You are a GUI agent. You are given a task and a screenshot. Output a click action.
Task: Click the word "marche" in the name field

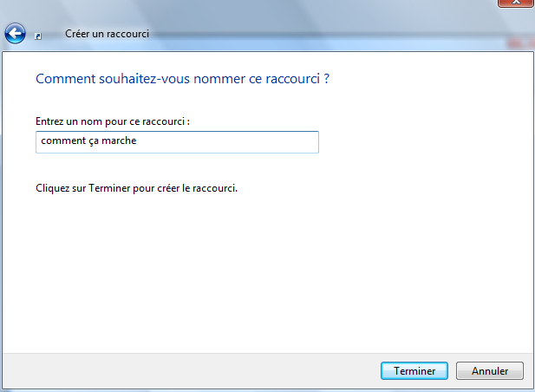coord(122,142)
